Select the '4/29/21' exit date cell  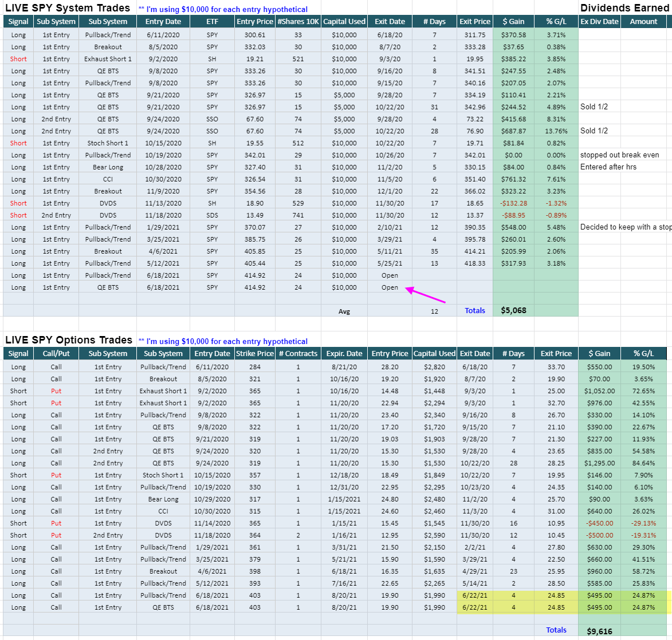pyautogui.click(x=475, y=571)
